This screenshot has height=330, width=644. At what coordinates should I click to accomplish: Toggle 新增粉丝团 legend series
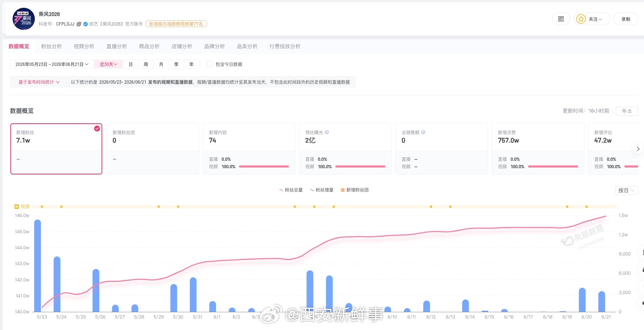point(355,190)
